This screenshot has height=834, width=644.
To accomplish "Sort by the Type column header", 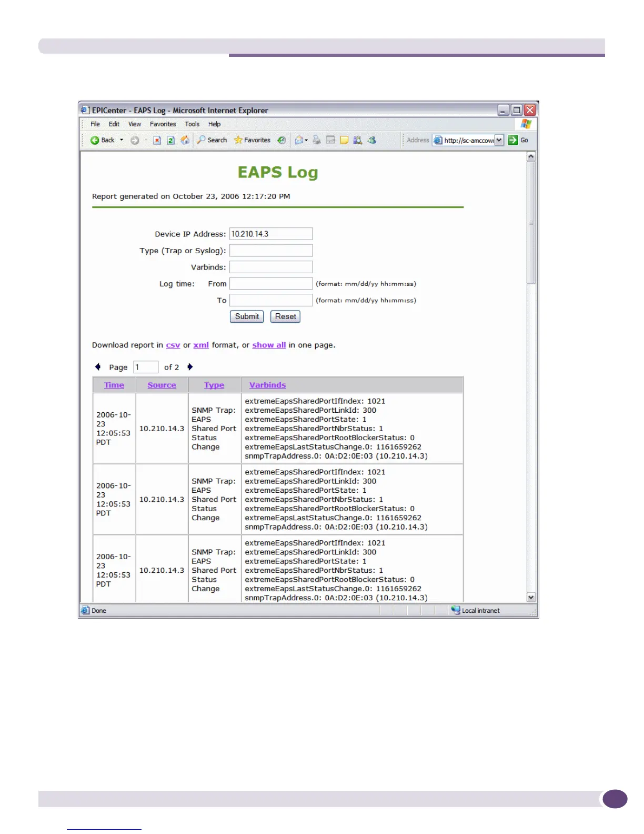I will [214, 385].
